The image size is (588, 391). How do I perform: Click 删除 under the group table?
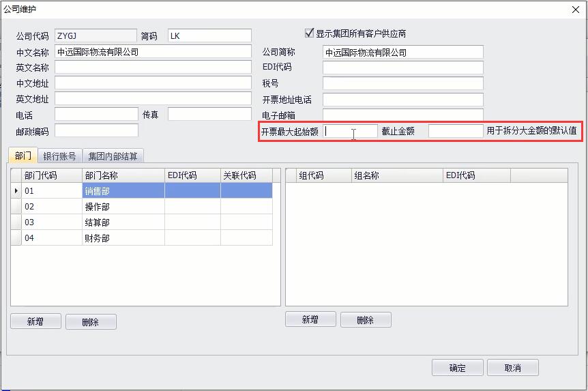[365, 320]
